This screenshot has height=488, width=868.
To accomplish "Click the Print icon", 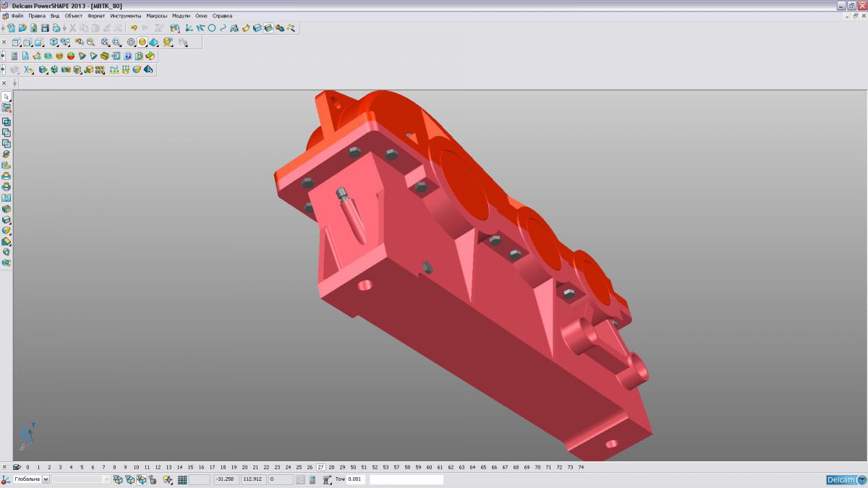I will (56, 27).
